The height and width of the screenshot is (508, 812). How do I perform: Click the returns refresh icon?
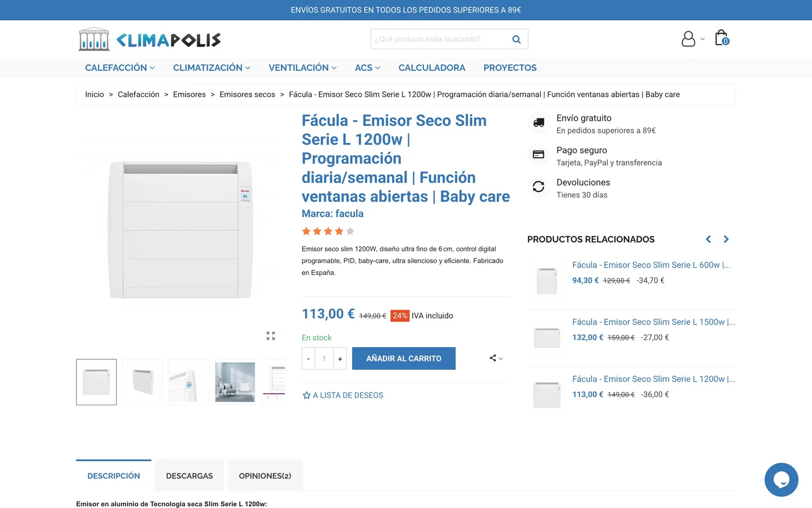click(x=539, y=186)
